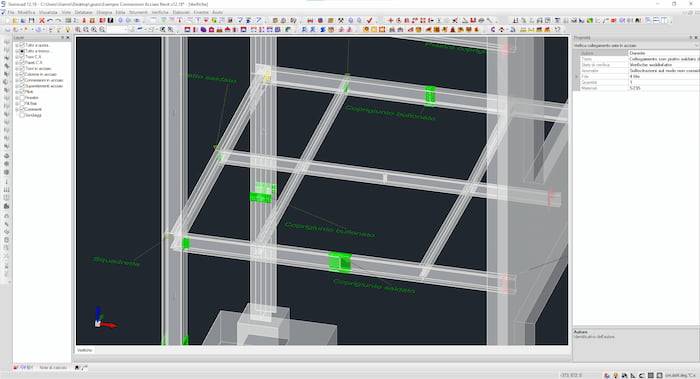Open the Visualizza menu
The image size is (700, 379).
[x=48, y=12]
